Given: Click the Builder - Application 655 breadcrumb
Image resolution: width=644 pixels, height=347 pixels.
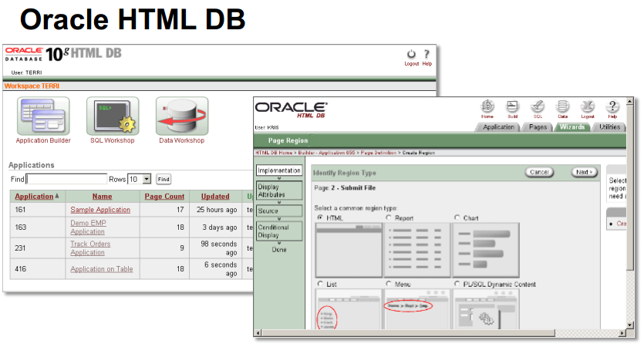Looking at the screenshot, I should coord(326,153).
